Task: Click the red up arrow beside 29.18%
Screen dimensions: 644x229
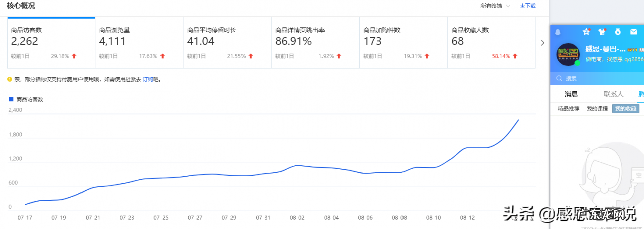Action: coord(74,56)
